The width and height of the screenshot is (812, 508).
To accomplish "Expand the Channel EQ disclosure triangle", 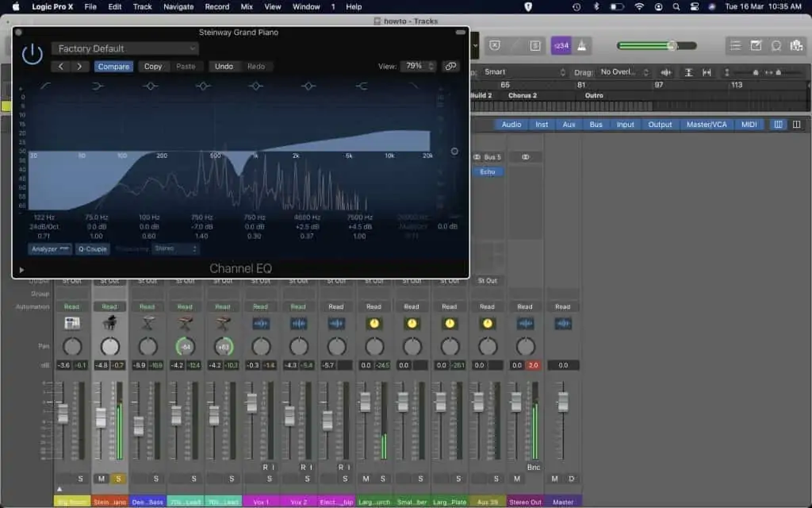I will coord(21,270).
